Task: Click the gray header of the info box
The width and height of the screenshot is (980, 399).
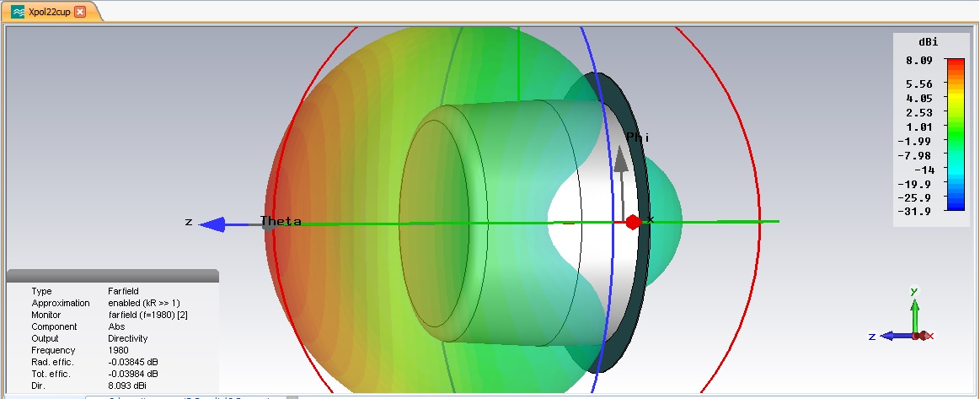Action: pos(113,276)
